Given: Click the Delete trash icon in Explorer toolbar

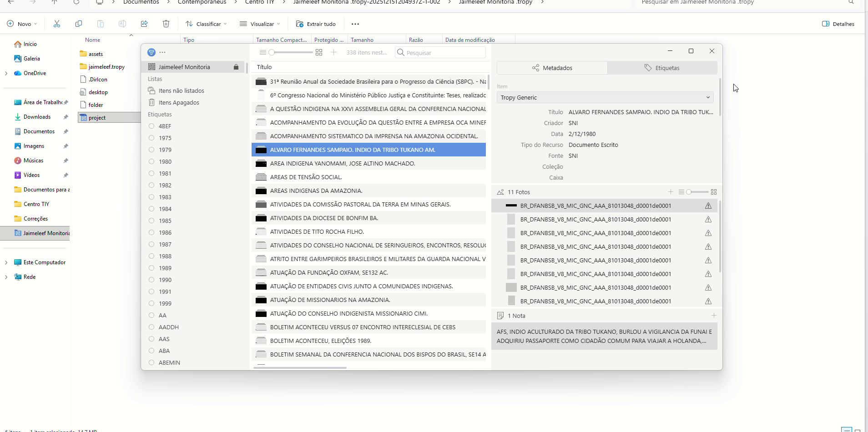Looking at the screenshot, I should (x=166, y=24).
